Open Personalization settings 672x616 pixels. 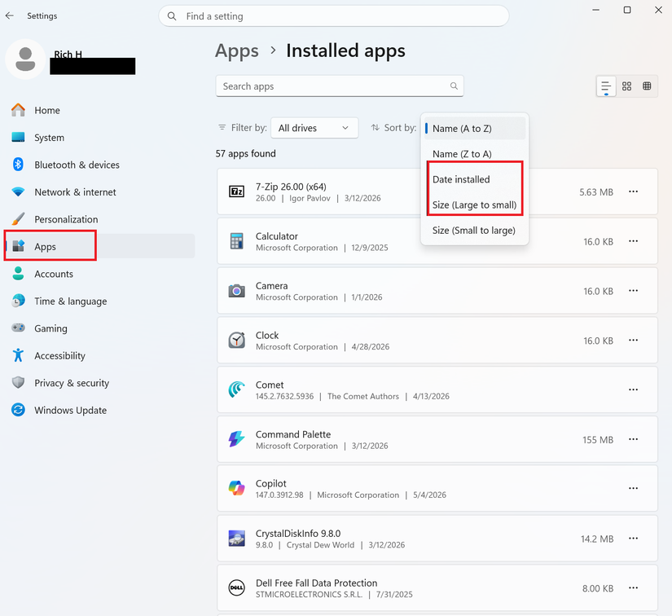pos(99,219)
